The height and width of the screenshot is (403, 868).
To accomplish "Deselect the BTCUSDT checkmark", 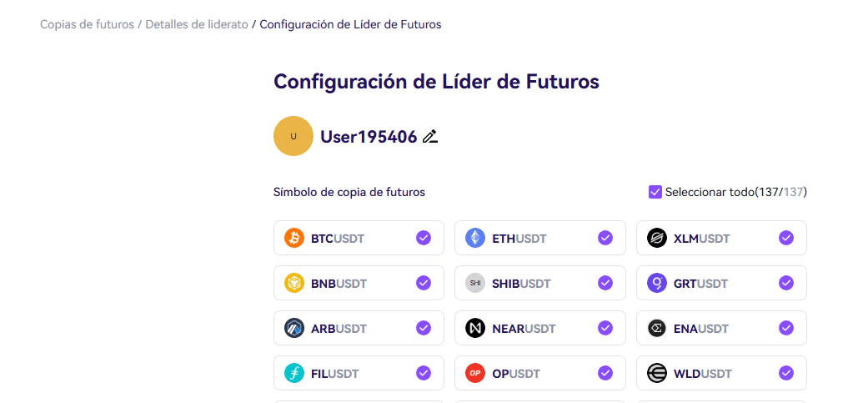I will pyautogui.click(x=424, y=238).
